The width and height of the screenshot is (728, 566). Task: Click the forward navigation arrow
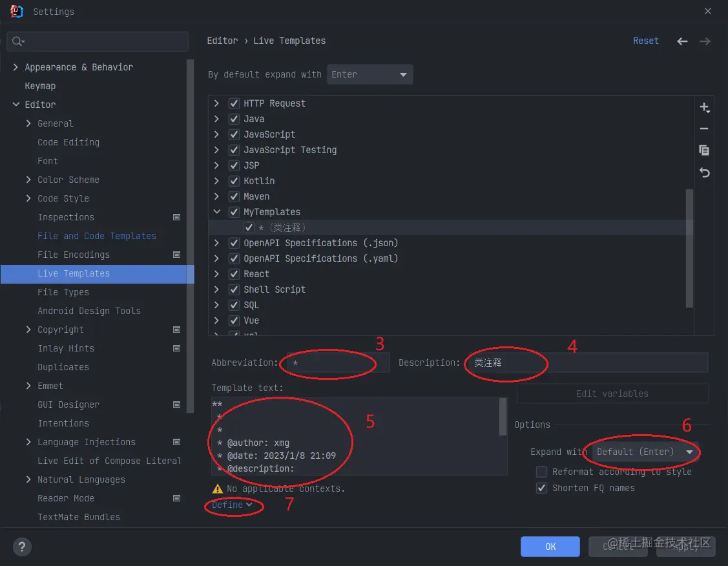(705, 41)
